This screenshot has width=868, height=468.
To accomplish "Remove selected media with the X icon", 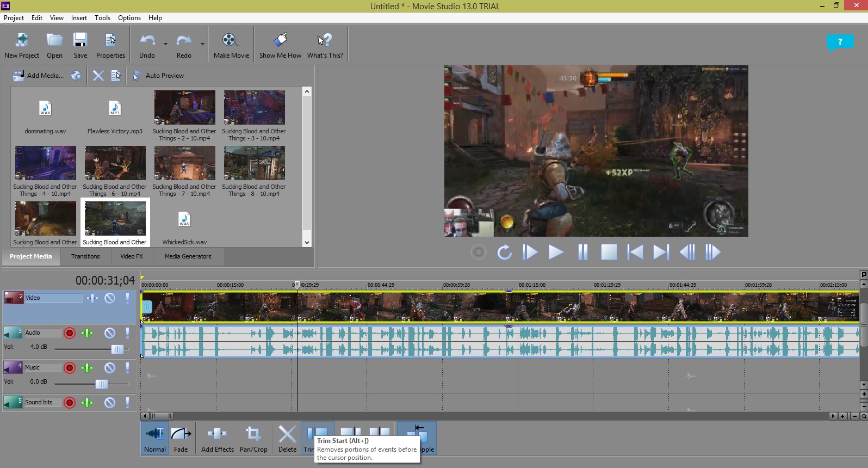I will (98, 76).
